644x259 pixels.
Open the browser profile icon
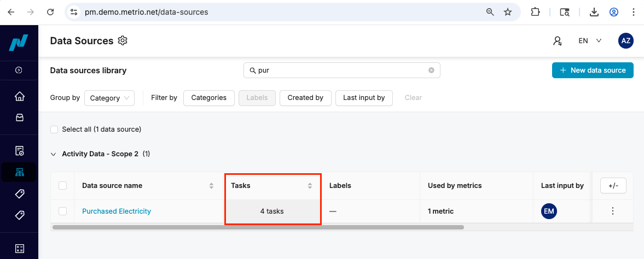point(613,12)
